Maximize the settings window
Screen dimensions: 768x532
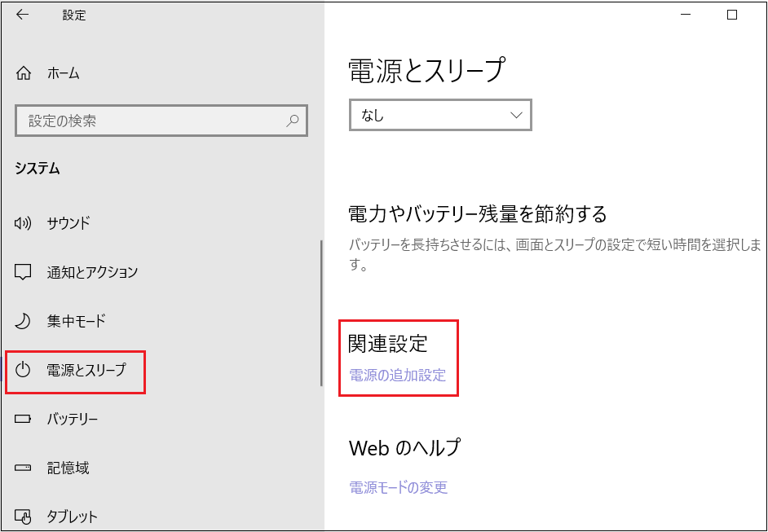point(732,15)
